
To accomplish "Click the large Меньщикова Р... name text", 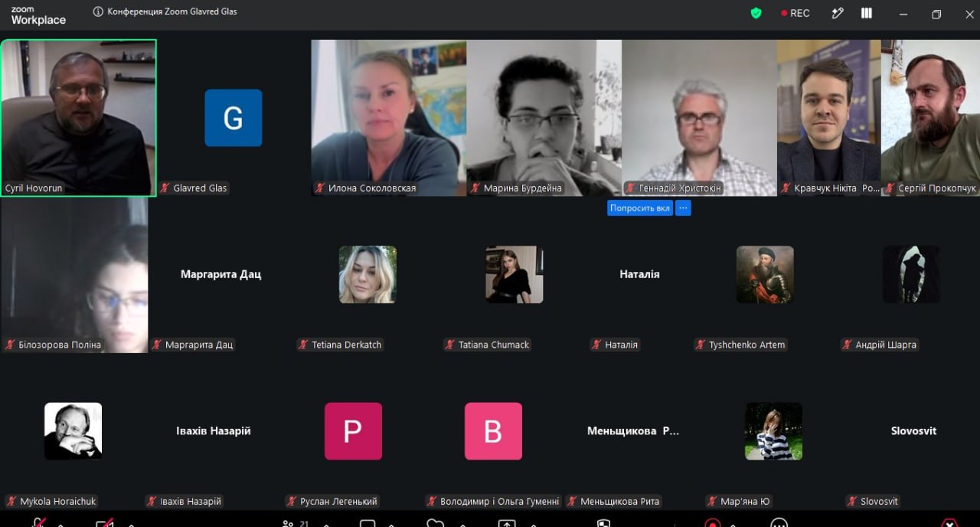I will (633, 431).
